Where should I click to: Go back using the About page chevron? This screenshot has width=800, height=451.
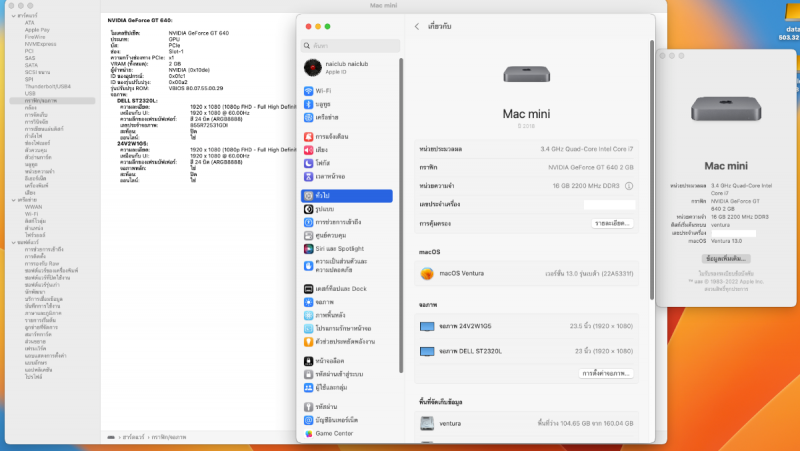(417, 27)
